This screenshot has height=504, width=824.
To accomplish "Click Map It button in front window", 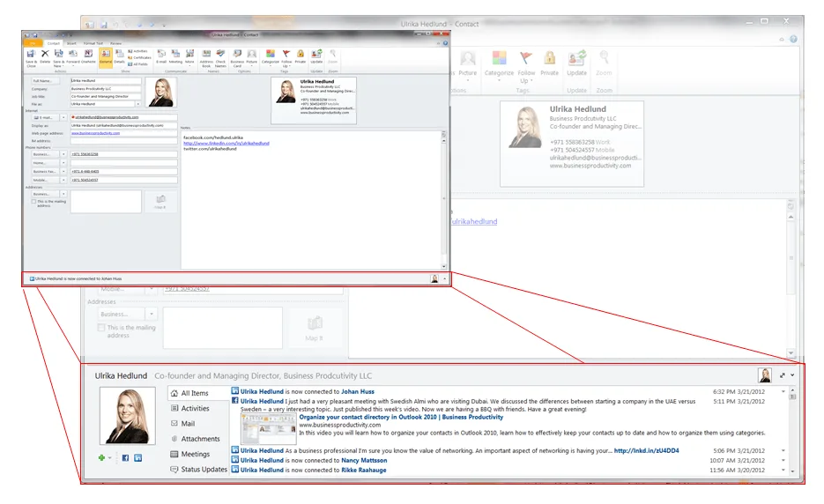I will (x=160, y=201).
